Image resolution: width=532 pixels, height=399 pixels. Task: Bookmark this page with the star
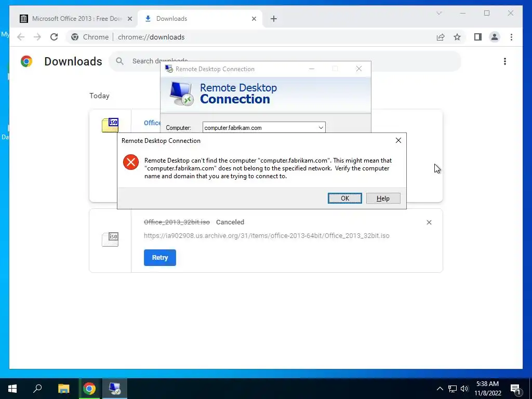click(x=457, y=37)
